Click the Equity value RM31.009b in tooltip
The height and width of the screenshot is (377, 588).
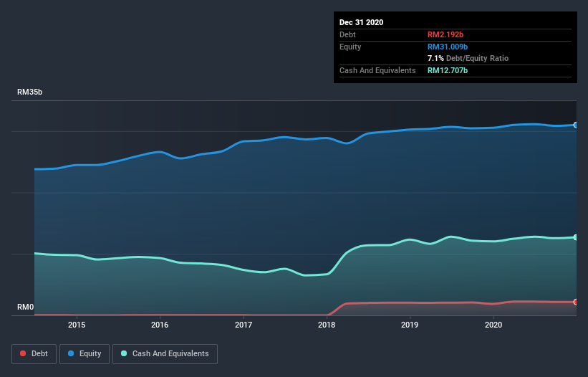click(x=448, y=47)
